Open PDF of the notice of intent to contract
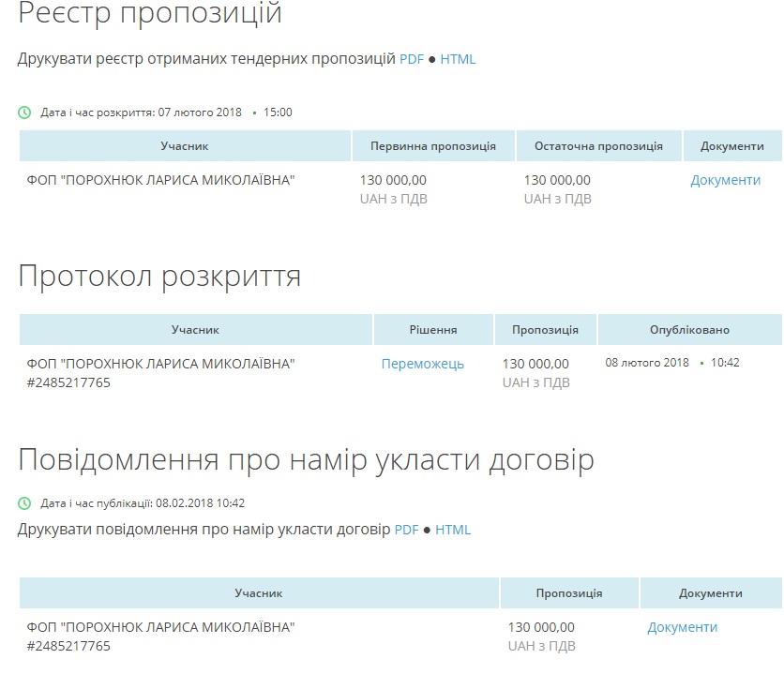The image size is (784, 689). (x=406, y=530)
